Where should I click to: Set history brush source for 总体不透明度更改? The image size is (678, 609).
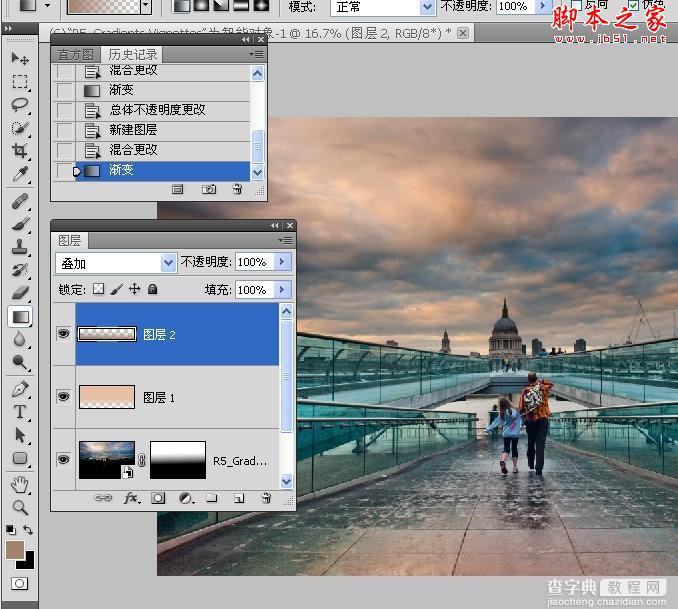tap(65, 110)
